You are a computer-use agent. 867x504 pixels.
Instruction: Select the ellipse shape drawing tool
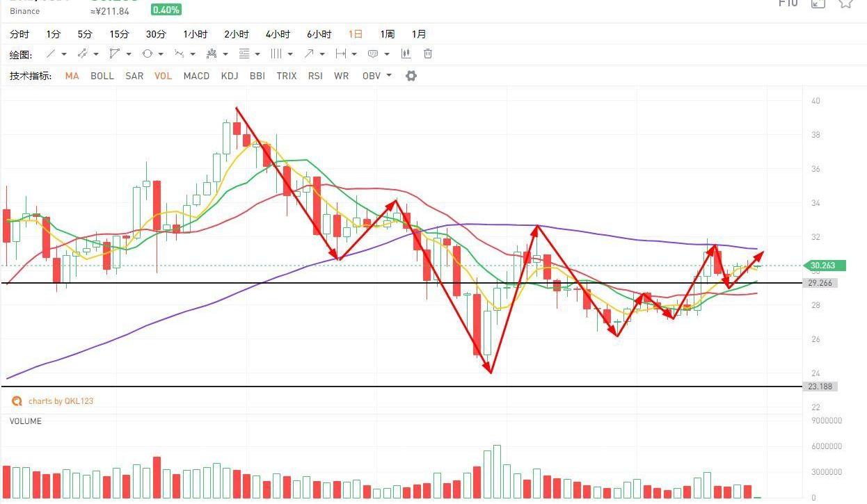[148, 54]
